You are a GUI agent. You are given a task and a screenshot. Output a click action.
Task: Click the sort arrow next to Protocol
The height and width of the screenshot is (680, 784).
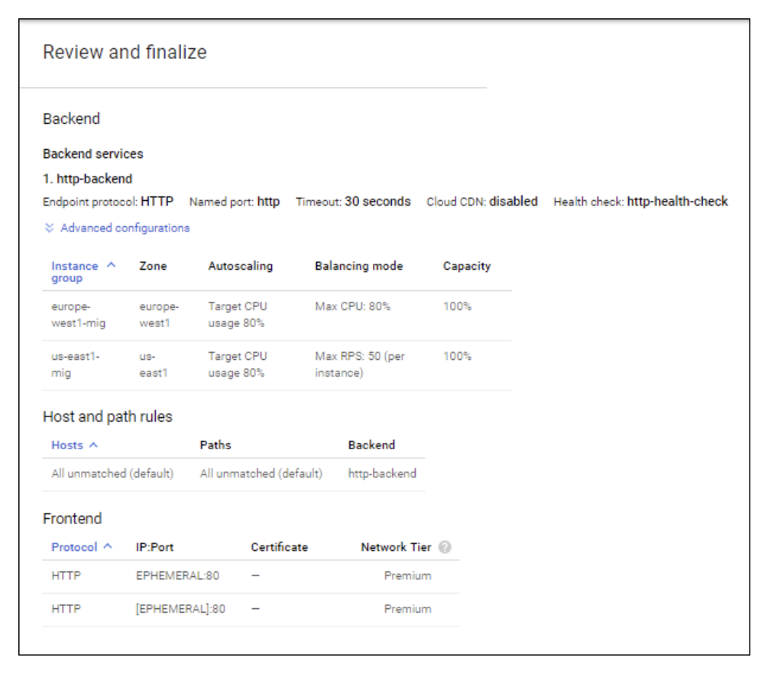[x=107, y=546]
